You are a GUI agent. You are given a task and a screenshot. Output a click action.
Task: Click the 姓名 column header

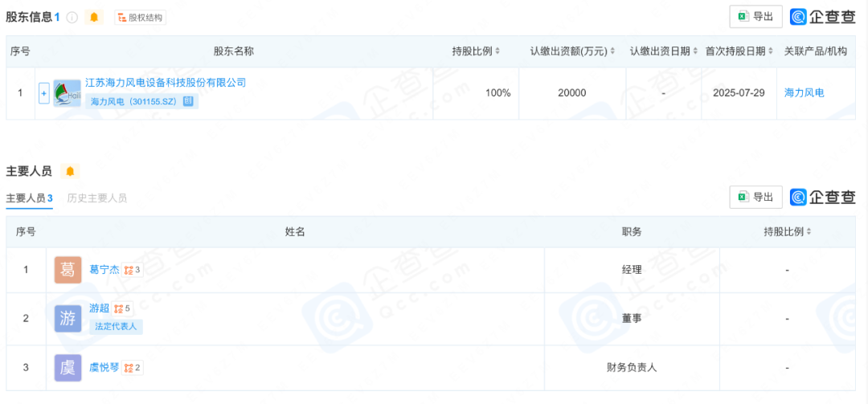pyautogui.click(x=295, y=232)
